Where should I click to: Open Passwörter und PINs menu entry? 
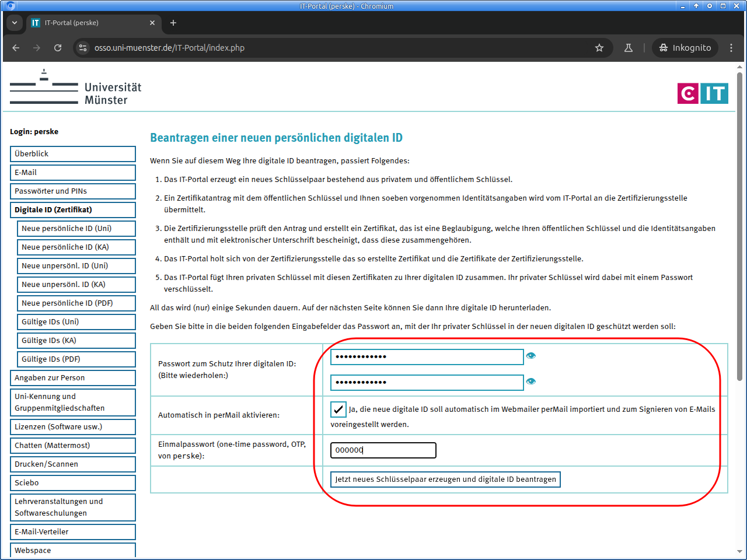[72, 191]
